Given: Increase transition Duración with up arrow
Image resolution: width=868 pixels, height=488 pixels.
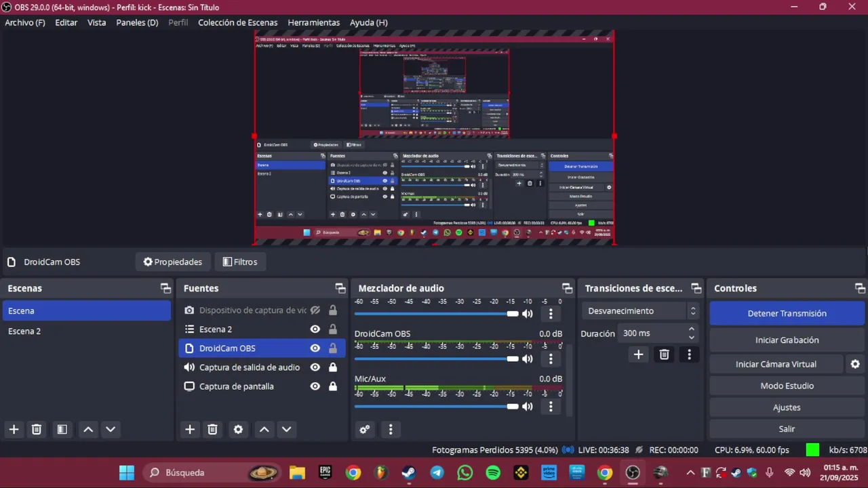Looking at the screenshot, I should pos(692,329).
